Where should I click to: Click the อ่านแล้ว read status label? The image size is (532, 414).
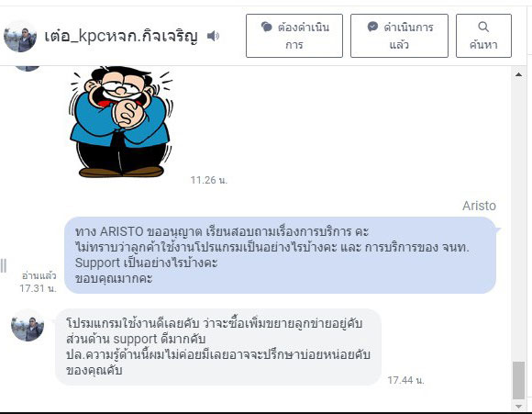coord(39,275)
